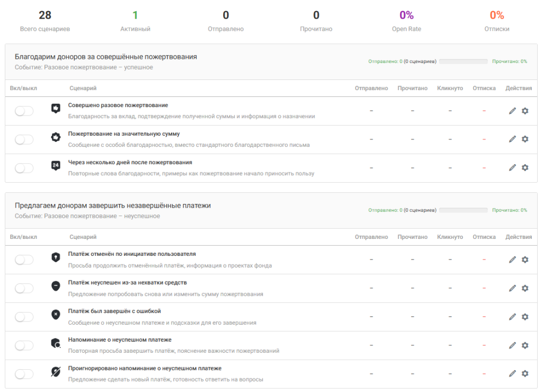543x392 pixels.
Task: Open 'Платёж неуспешен из-за нехватки средств' scenario title
Action: point(127,282)
